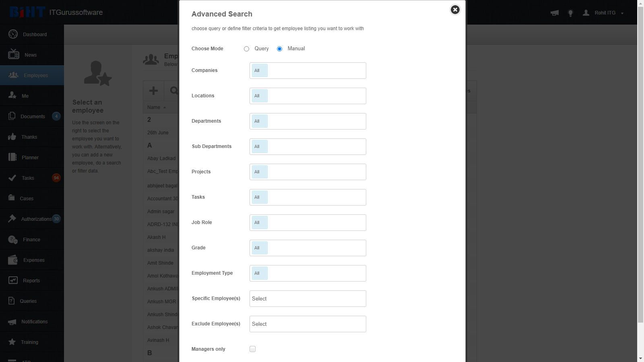Click the News television icon

(x=14, y=54)
